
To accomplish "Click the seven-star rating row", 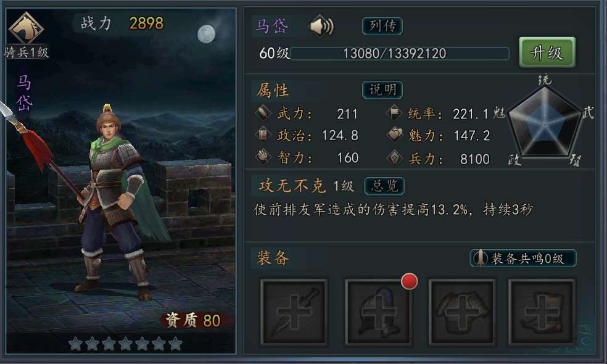I will pos(125,344).
